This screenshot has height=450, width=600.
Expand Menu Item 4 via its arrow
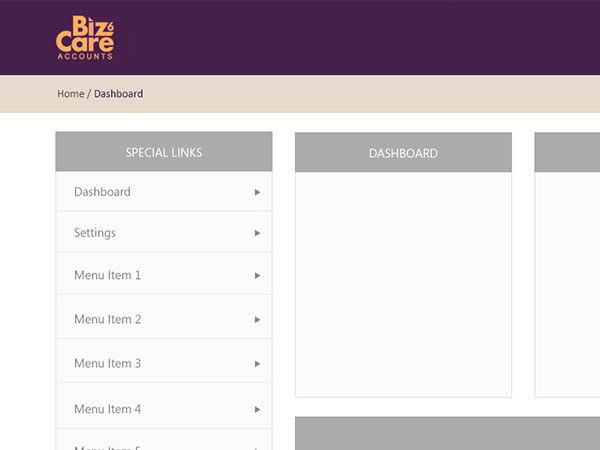coord(257,409)
